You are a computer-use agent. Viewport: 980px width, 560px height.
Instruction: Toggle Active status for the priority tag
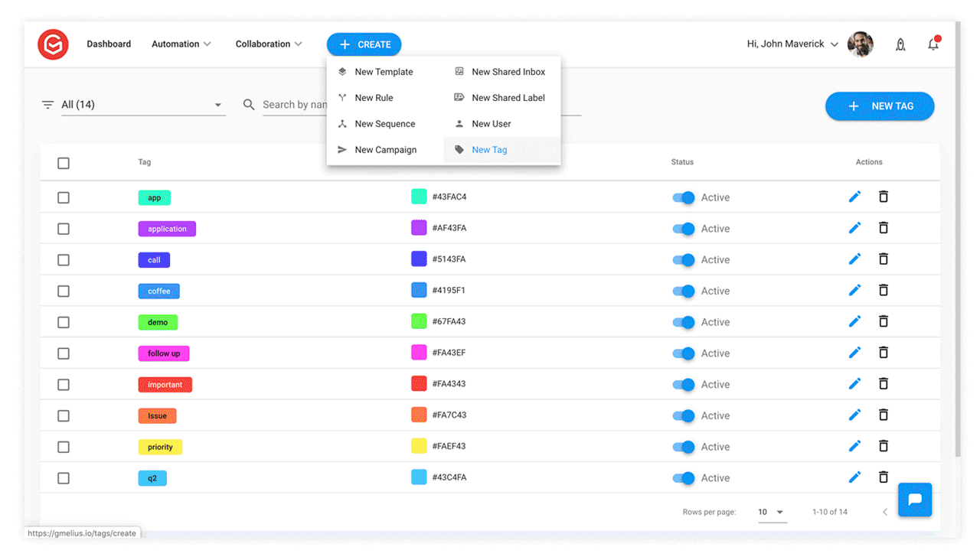tap(683, 446)
